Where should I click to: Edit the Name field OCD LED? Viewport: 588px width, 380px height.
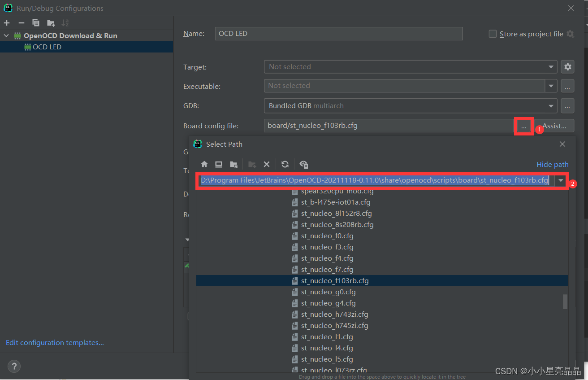(x=339, y=34)
